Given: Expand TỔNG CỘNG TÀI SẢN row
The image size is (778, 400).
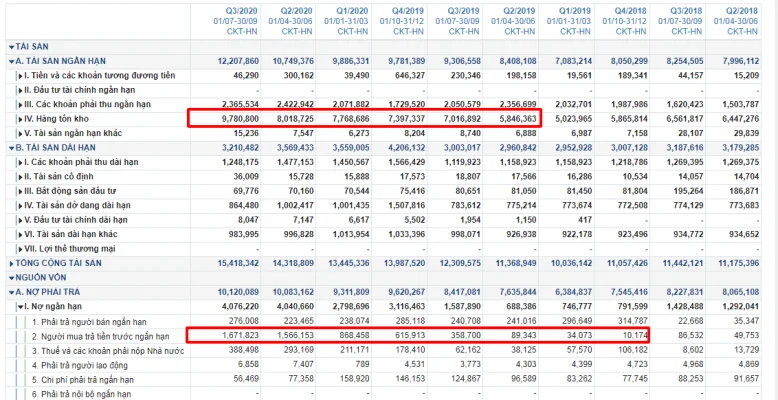Looking at the screenshot, I should [11, 263].
